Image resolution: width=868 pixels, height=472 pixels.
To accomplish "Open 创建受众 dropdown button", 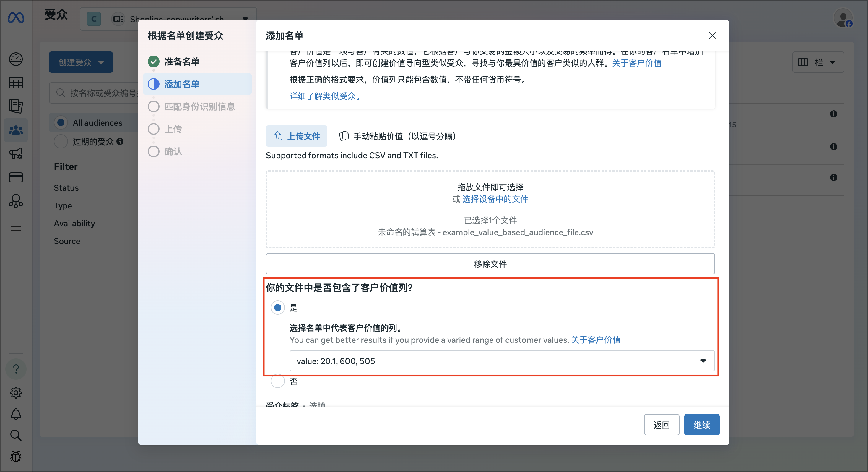I will point(81,62).
